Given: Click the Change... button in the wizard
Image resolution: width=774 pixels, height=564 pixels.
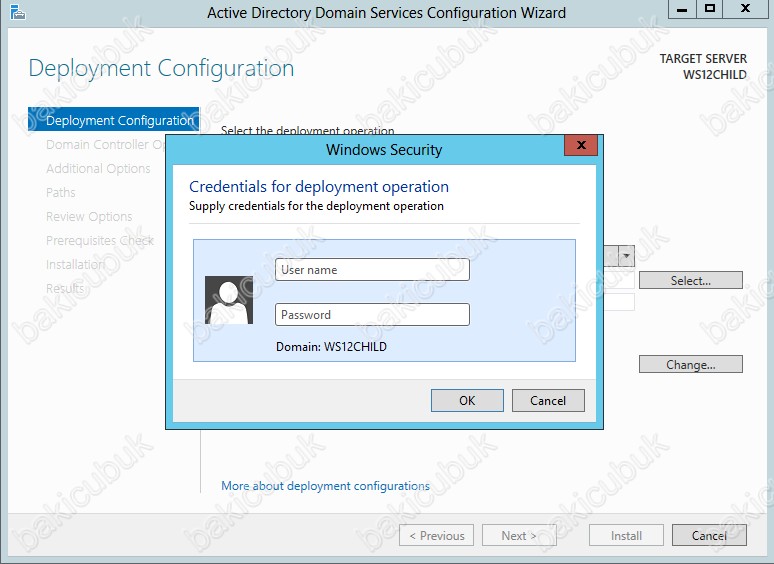Looking at the screenshot, I should [x=691, y=364].
